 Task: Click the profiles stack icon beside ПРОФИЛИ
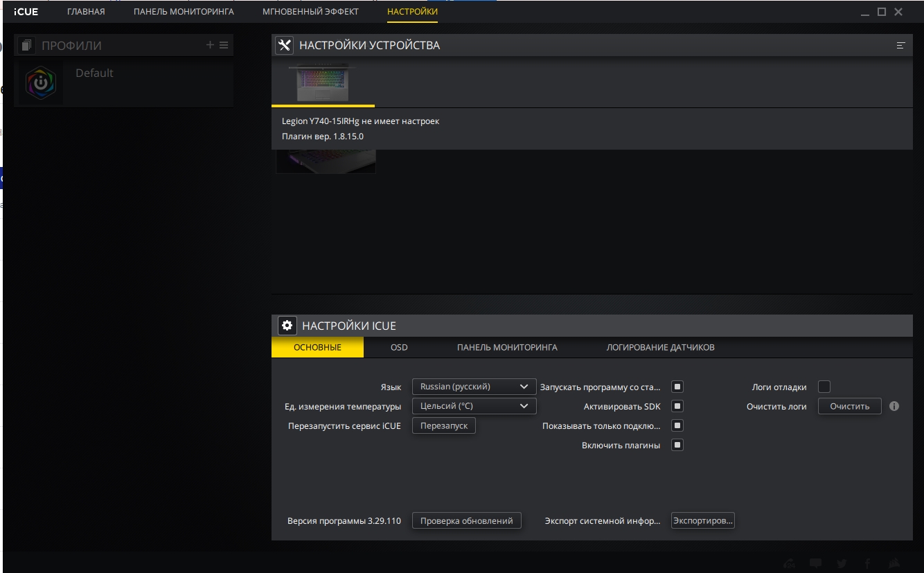coord(26,46)
